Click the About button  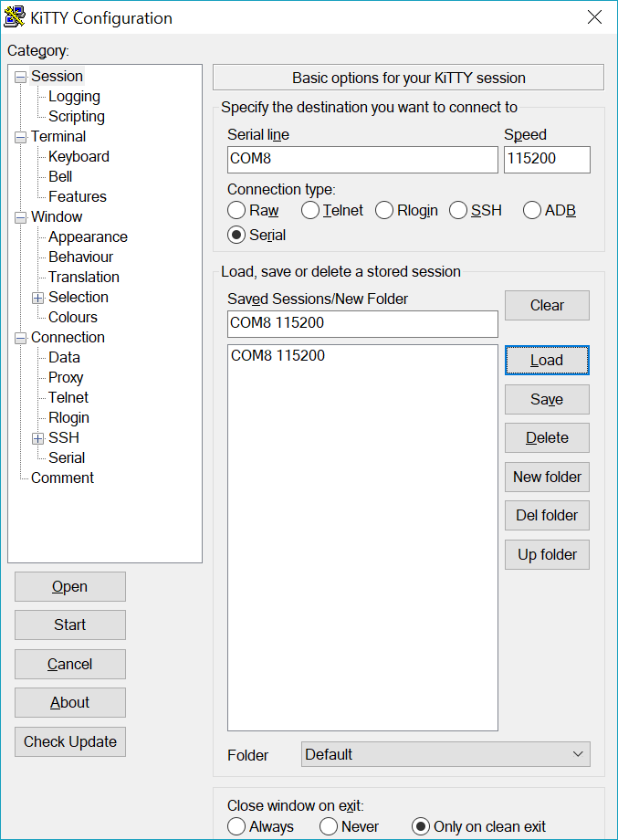click(70, 703)
